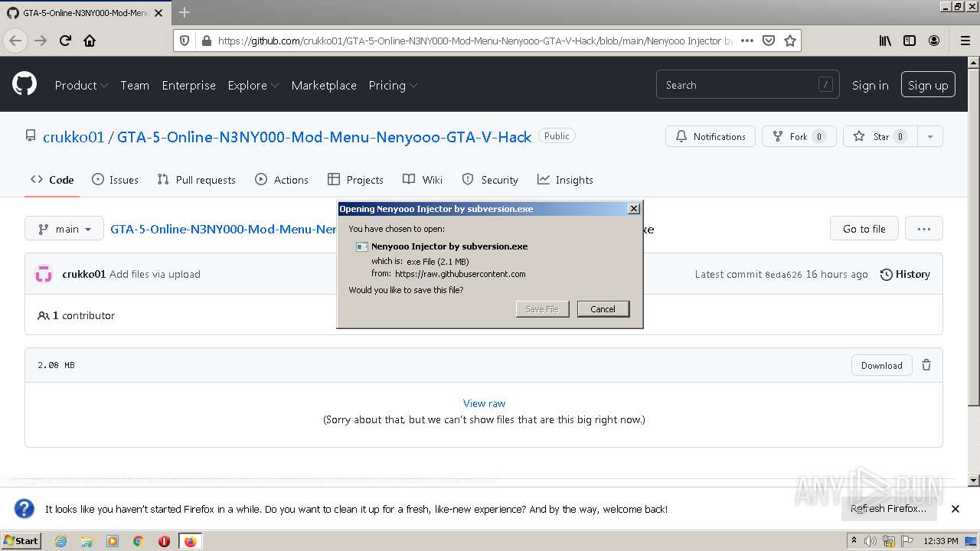Open the Firefox hamburger menu
980x551 pixels.
[965, 41]
